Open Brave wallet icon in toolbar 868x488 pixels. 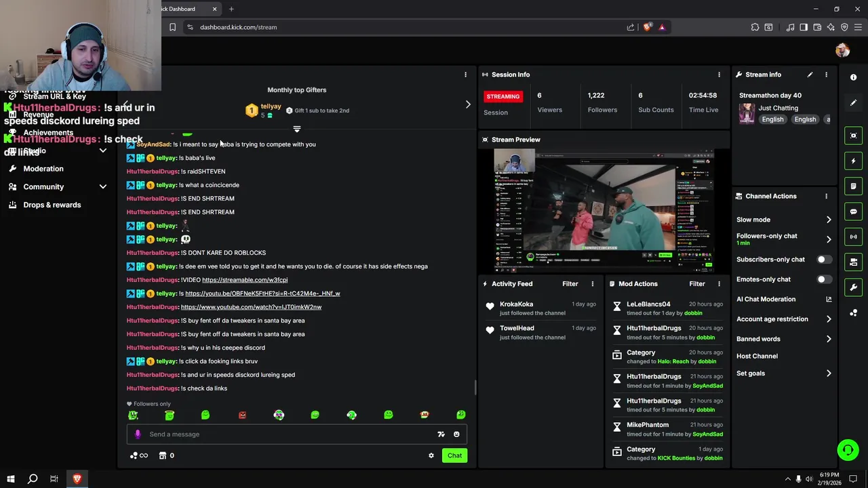coord(817,27)
